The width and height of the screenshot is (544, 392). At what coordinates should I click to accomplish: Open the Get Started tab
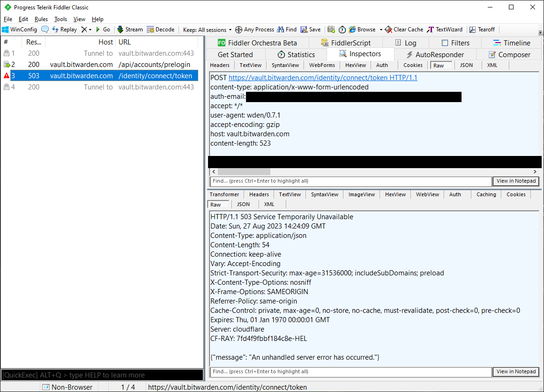pyautogui.click(x=236, y=55)
